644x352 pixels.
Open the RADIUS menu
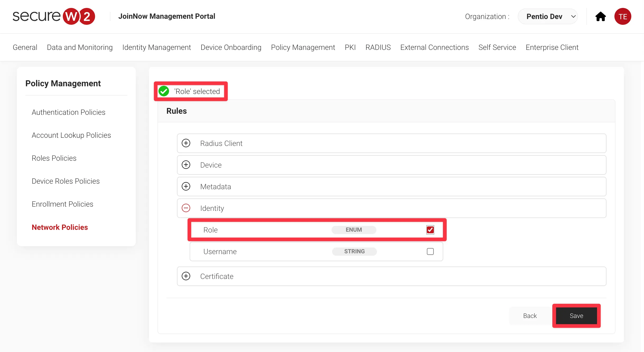(x=378, y=47)
